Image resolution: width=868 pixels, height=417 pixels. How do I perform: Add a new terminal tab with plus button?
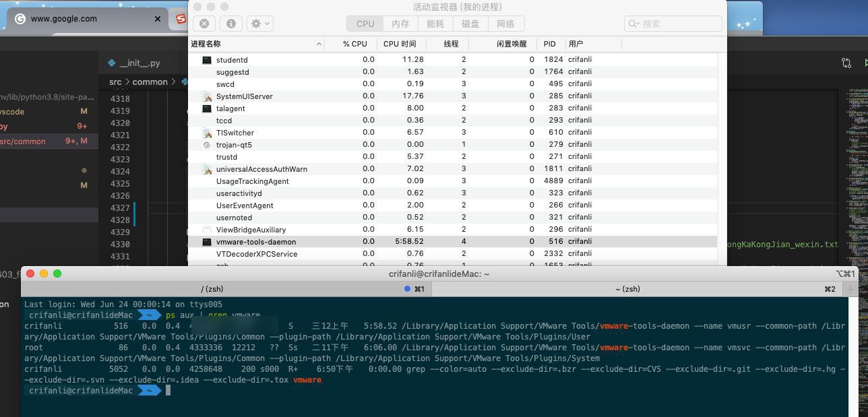point(850,289)
